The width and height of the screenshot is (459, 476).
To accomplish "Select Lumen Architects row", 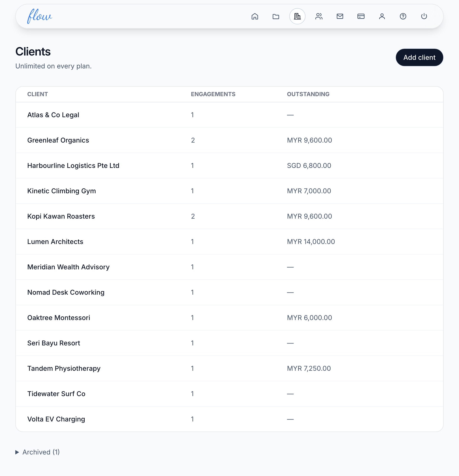I will tap(229, 242).
